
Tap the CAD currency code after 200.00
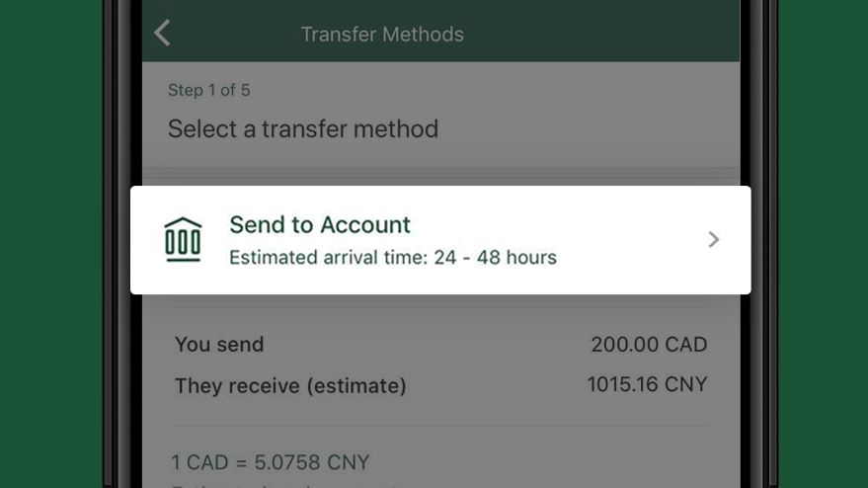686,345
